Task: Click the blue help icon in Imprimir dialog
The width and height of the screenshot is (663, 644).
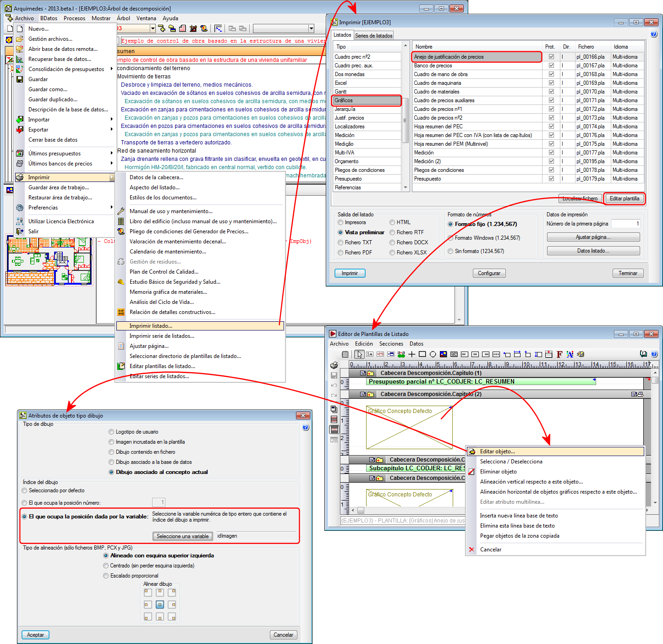Action: point(654,34)
